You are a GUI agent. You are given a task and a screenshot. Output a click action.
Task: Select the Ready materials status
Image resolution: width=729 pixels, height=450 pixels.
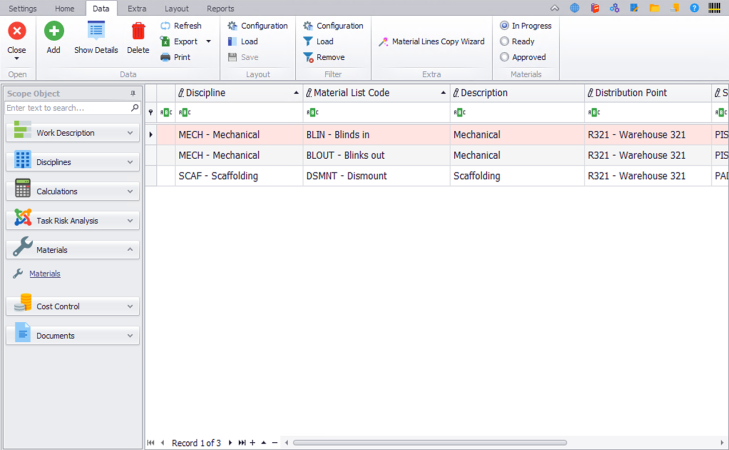pos(505,42)
